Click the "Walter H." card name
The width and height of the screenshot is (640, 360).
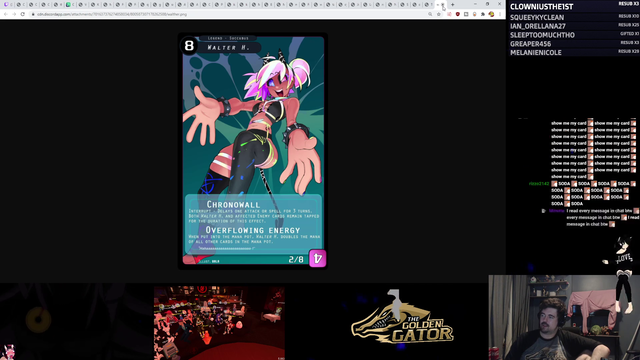pyautogui.click(x=228, y=48)
